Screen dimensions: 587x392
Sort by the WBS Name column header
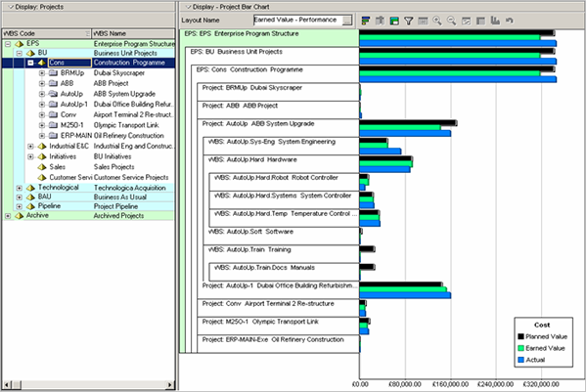(133, 33)
